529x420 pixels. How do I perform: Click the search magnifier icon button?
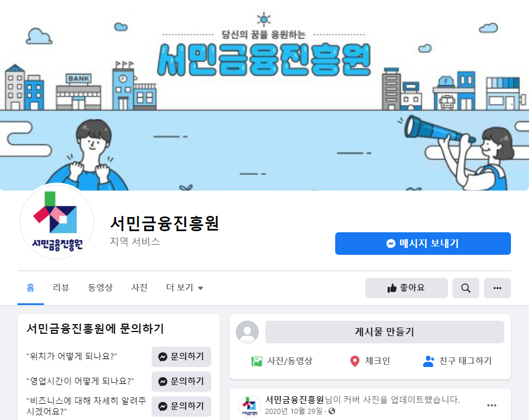(x=465, y=288)
